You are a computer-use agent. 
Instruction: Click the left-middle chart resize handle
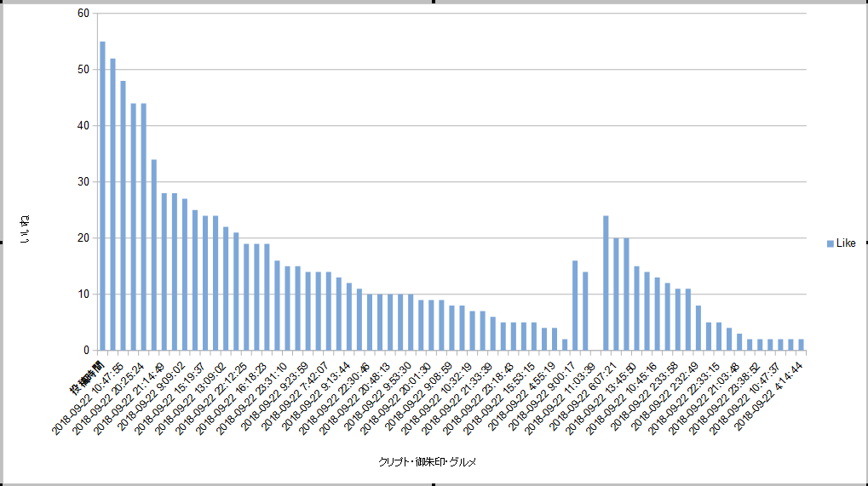(x=2, y=243)
